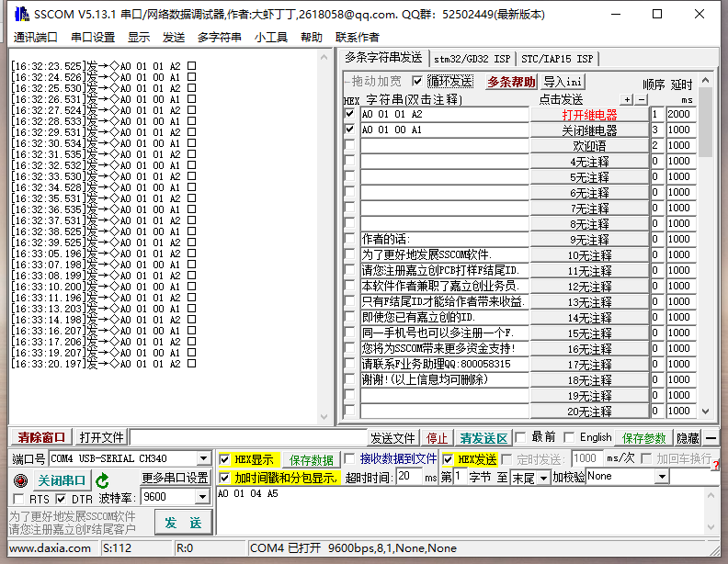Click 关闭继电器 send button

click(589, 130)
